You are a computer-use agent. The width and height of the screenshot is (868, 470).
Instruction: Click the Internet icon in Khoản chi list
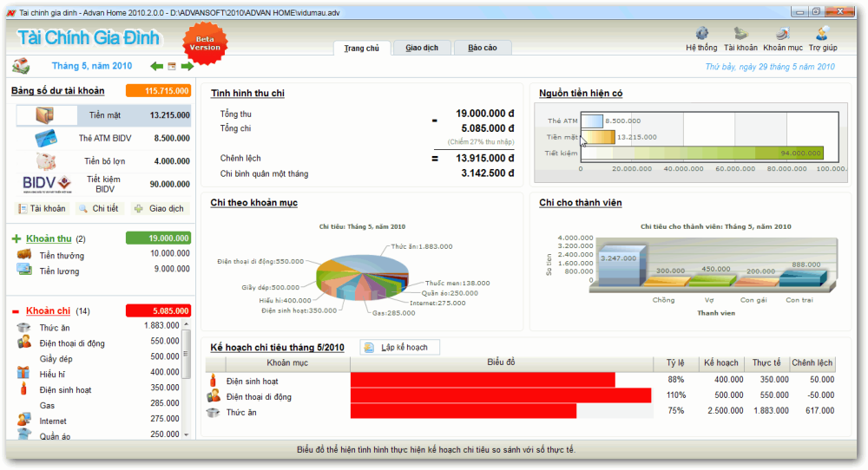pyautogui.click(x=23, y=420)
